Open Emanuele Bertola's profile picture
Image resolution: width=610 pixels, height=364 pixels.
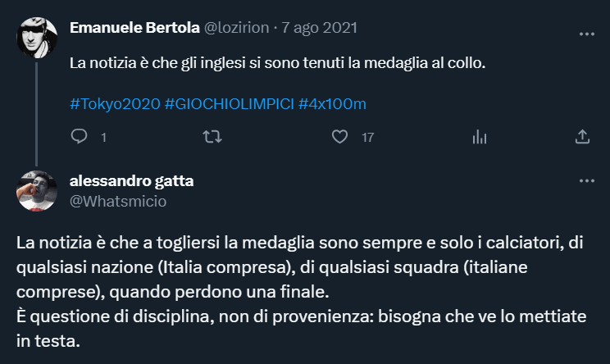pyautogui.click(x=37, y=37)
